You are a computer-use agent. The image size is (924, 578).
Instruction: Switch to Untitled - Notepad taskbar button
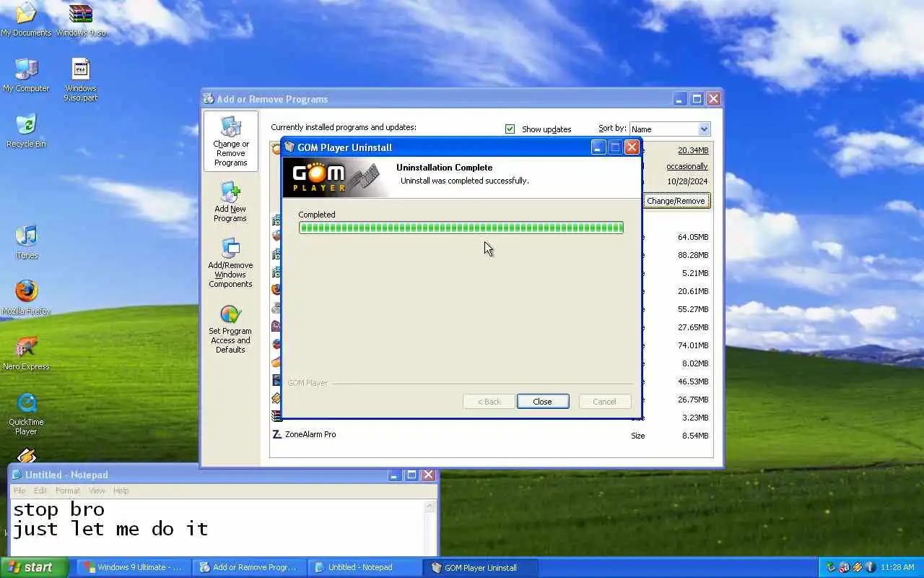tap(365, 567)
